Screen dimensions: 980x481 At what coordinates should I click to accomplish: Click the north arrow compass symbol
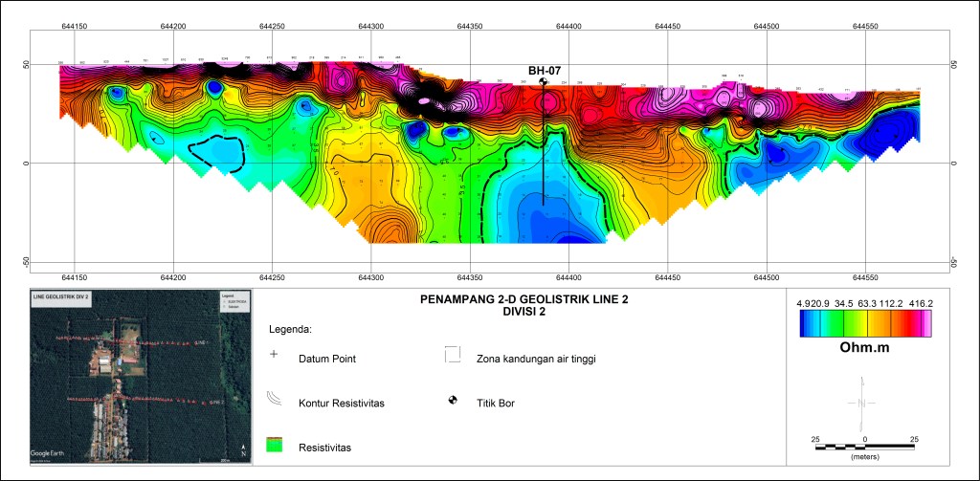coord(864,403)
